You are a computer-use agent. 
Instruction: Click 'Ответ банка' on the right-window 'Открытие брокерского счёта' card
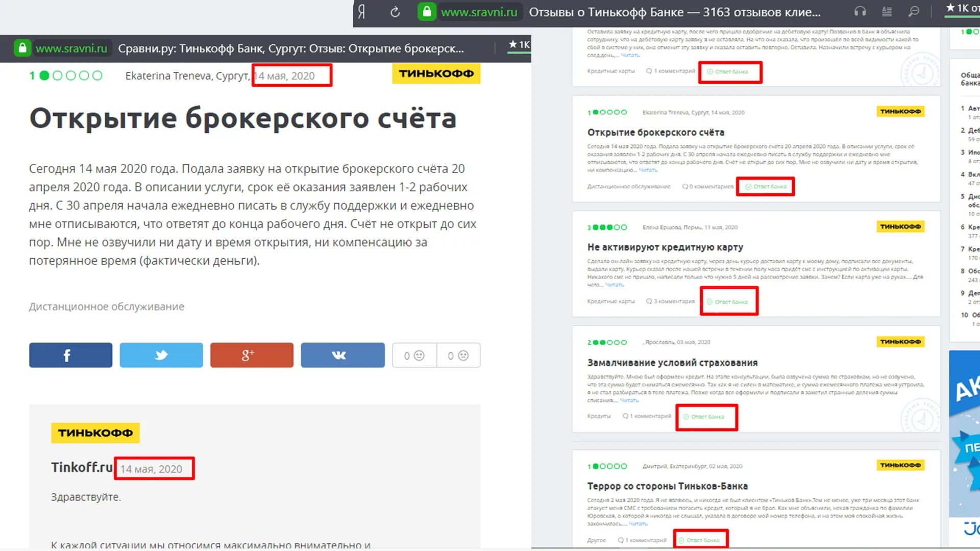coord(766,186)
